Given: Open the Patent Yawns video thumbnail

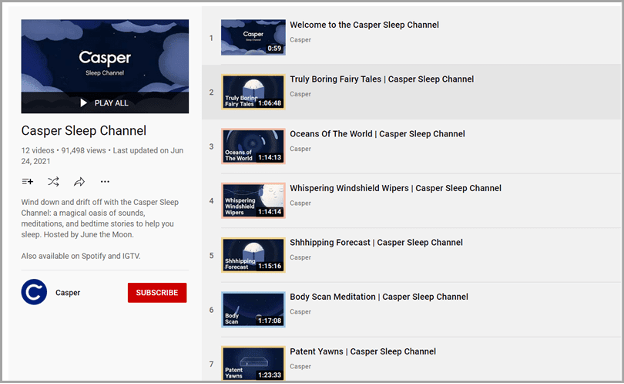Looking at the screenshot, I should tap(254, 363).
